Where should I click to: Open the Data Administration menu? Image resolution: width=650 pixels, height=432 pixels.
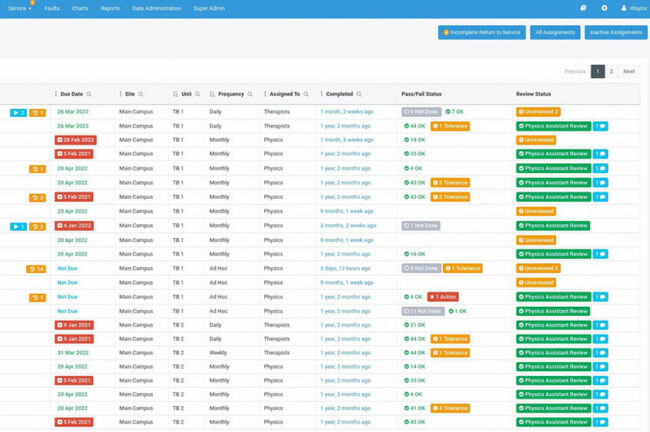156,8
